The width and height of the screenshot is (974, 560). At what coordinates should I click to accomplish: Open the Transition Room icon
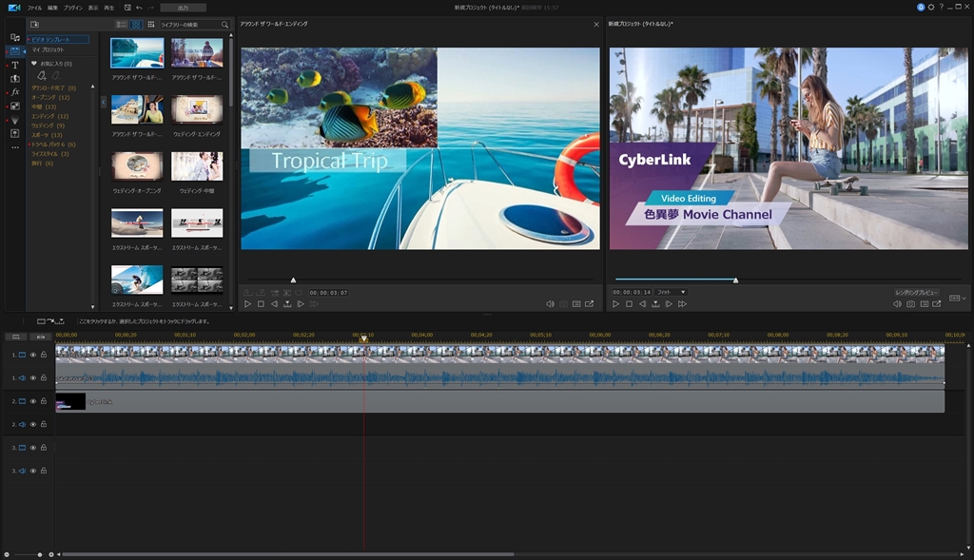click(x=15, y=79)
